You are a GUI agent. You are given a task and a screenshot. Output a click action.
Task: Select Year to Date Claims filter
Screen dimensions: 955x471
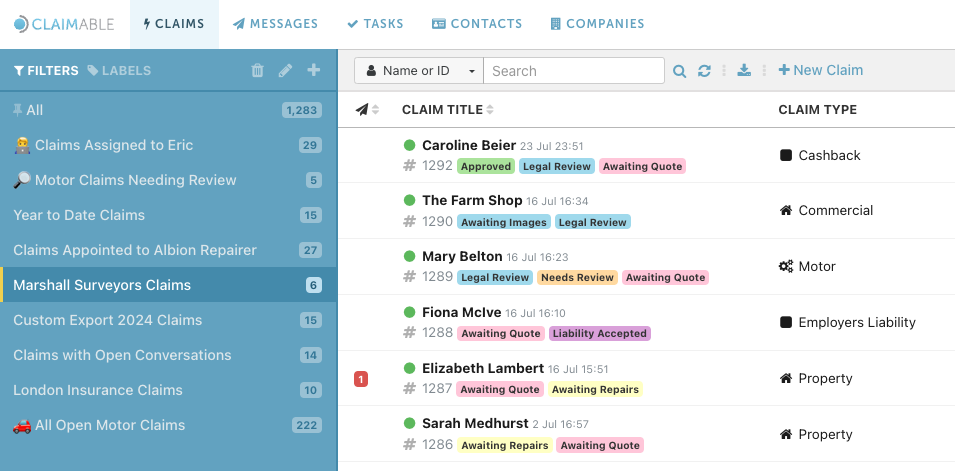(x=169, y=215)
